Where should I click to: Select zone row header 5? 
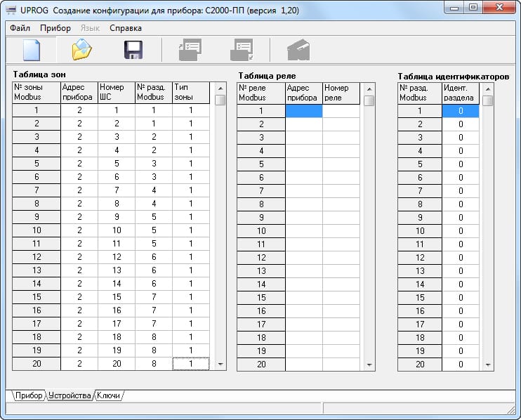pyautogui.click(x=37, y=164)
